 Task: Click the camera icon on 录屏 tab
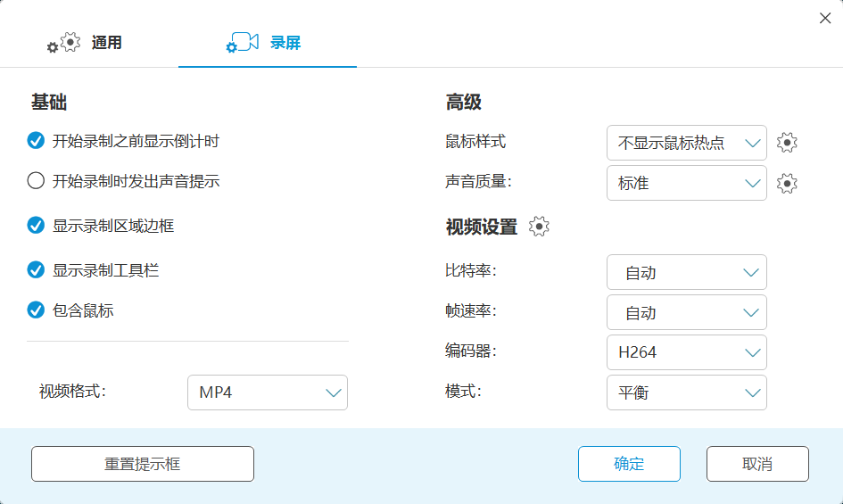pyautogui.click(x=243, y=42)
